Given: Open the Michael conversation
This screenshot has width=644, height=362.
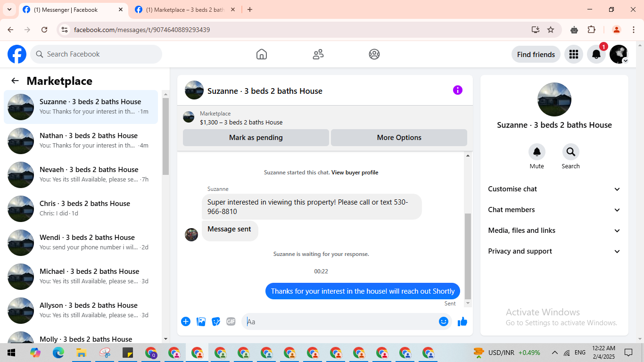Looking at the screenshot, I should (81, 277).
